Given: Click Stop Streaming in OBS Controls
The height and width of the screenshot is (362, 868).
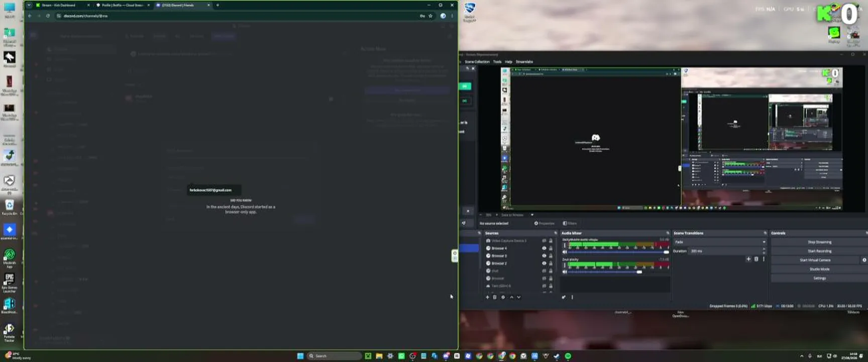Looking at the screenshot, I should (819, 242).
